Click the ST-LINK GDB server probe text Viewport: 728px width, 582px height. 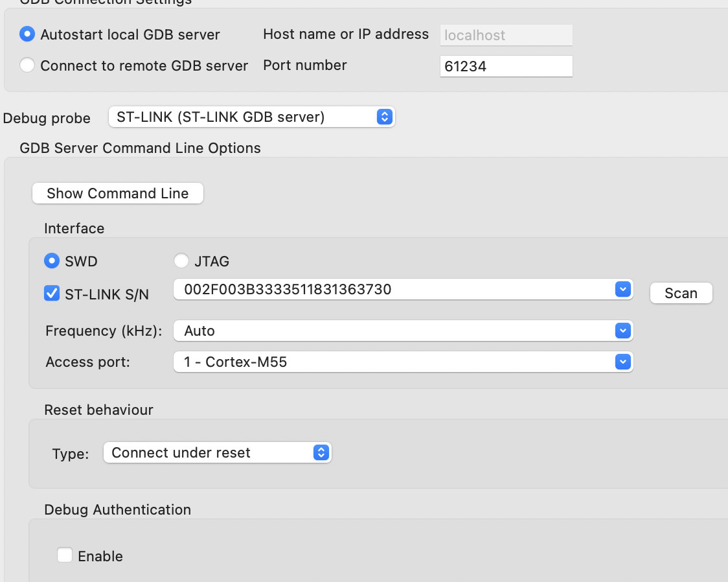point(220,117)
